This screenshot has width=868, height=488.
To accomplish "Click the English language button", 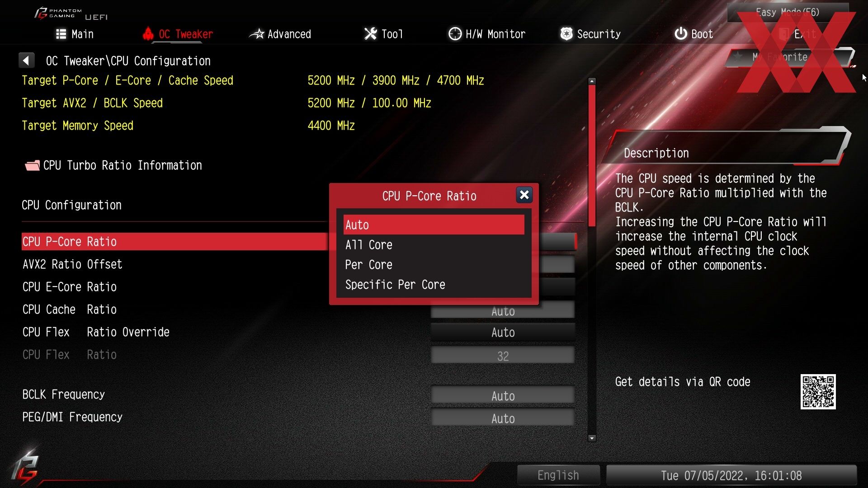I will coord(558,475).
